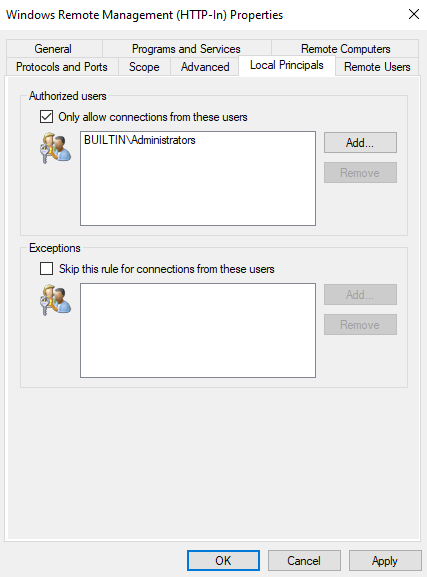Switch to the General tab
427x577 pixels.
coord(53,49)
